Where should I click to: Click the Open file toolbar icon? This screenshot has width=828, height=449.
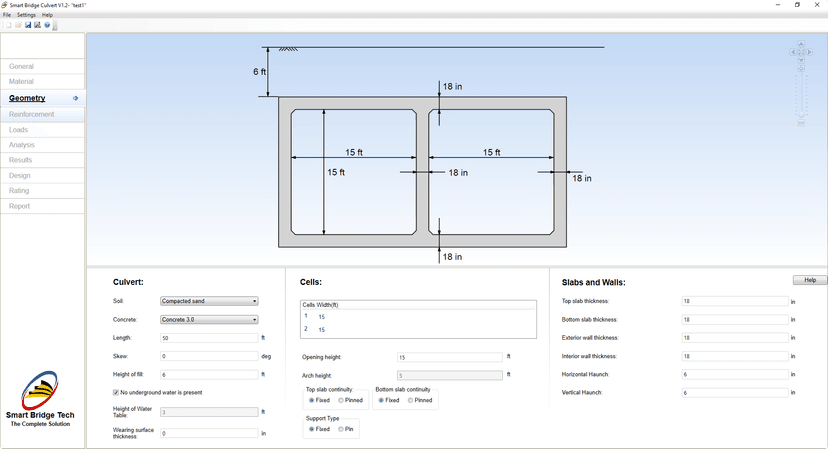coord(17,25)
